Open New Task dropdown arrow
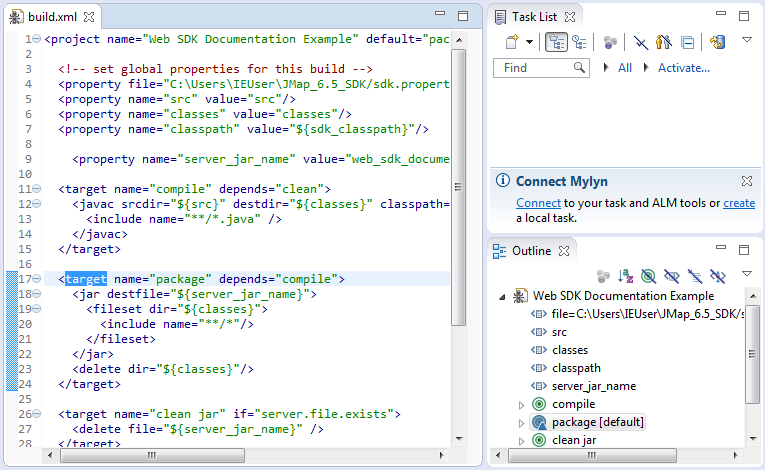 527,42
